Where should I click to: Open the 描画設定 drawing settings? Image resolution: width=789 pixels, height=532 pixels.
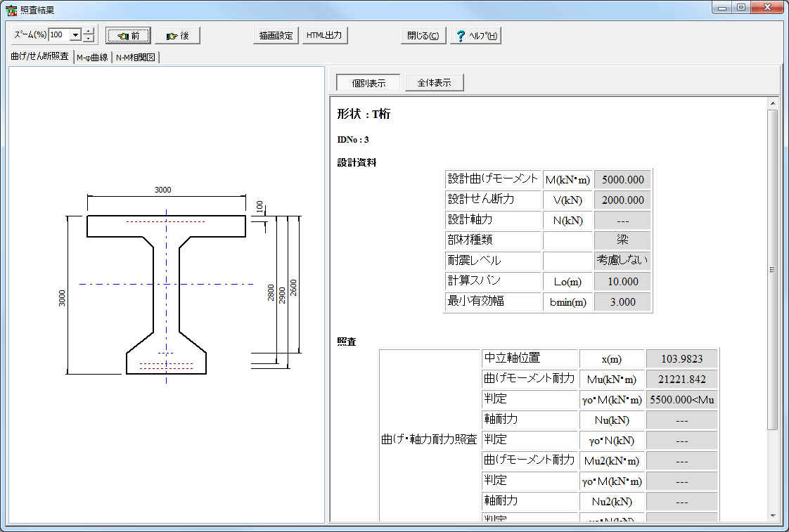[276, 36]
